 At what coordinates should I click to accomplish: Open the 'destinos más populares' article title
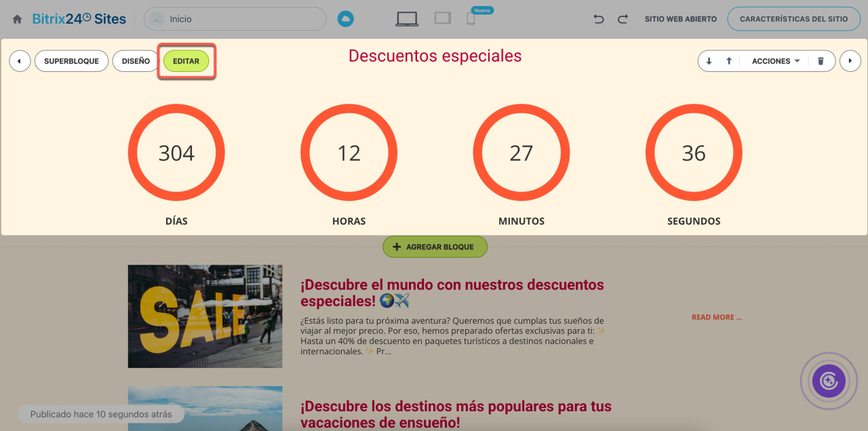coord(456,414)
